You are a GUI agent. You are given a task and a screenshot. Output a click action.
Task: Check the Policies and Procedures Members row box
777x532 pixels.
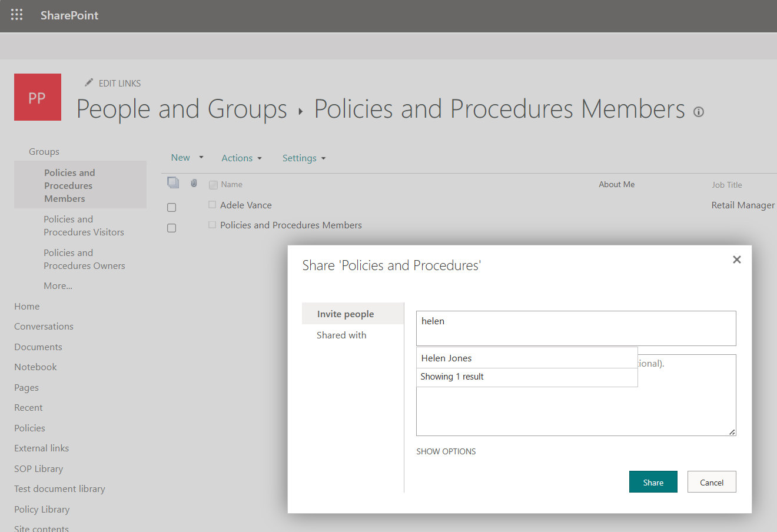[171, 228]
